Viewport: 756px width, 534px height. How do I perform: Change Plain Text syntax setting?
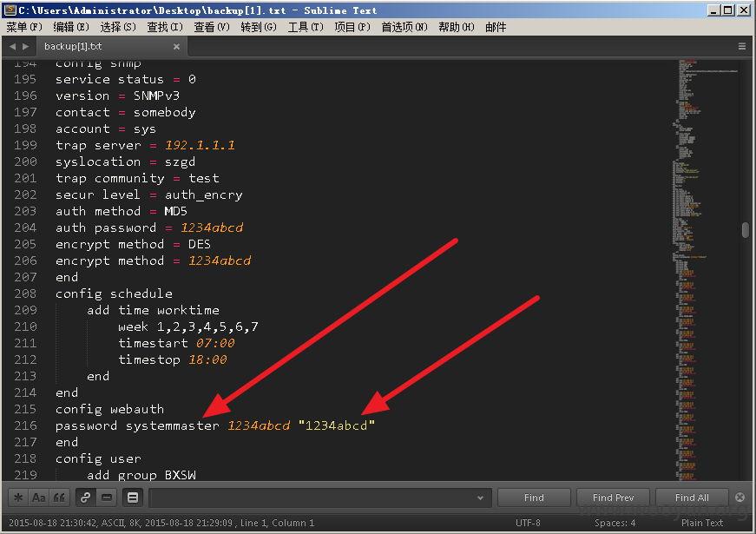702,523
